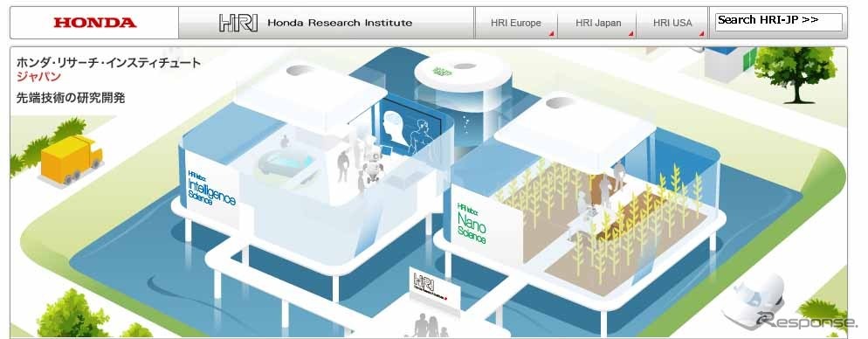Select the Intelligence Science lab sign
868x339 pixels.
pos(211,189)
